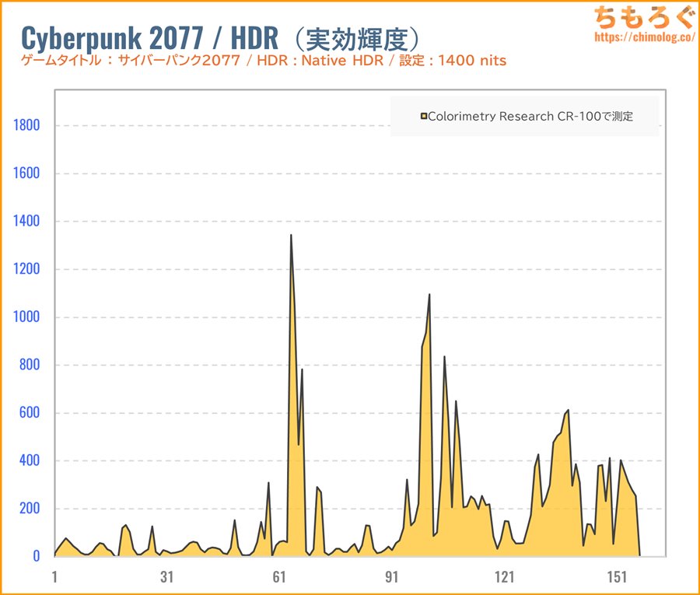
Task: Click the tallest peak near 1350 nits
Action: [291, 235]
